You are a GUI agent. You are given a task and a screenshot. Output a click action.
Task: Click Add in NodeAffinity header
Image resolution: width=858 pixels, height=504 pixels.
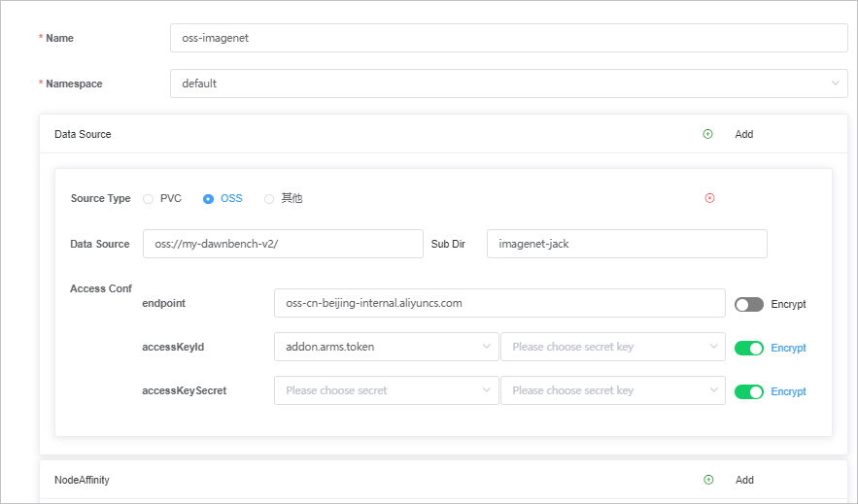pos(744,480)
